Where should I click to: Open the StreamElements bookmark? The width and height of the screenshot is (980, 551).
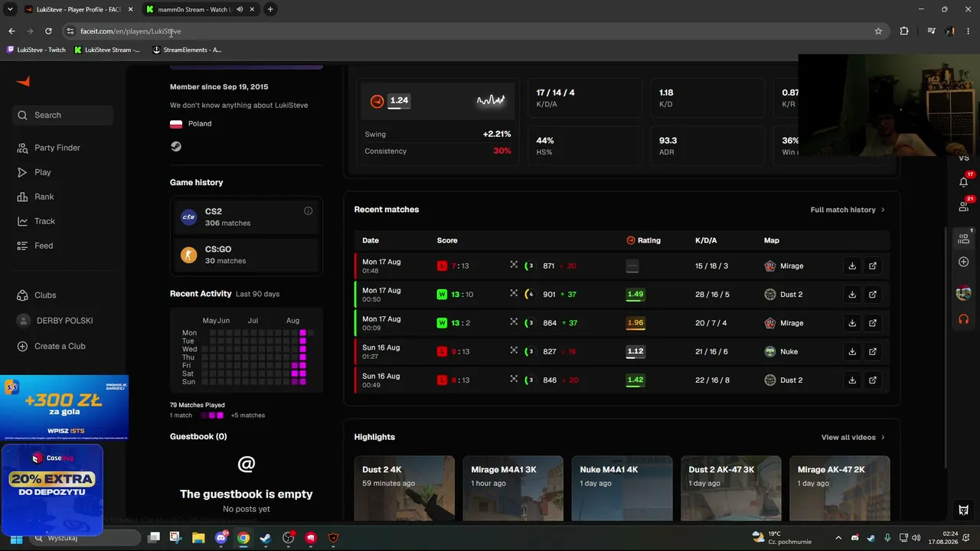click(x=188, y=50)
